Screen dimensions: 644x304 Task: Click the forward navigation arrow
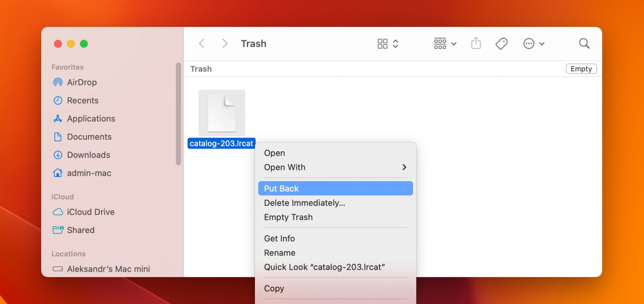pyautogui.click(x=225, y=44)
